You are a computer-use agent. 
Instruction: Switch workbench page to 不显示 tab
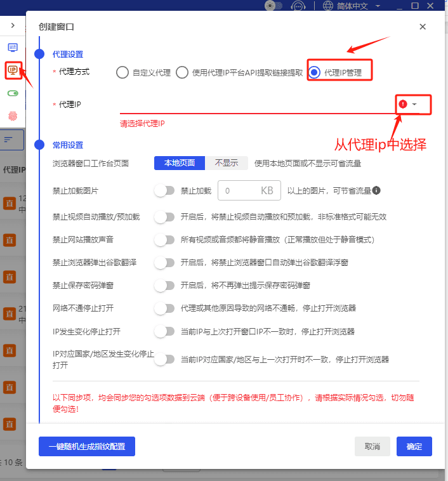(226, 163)
